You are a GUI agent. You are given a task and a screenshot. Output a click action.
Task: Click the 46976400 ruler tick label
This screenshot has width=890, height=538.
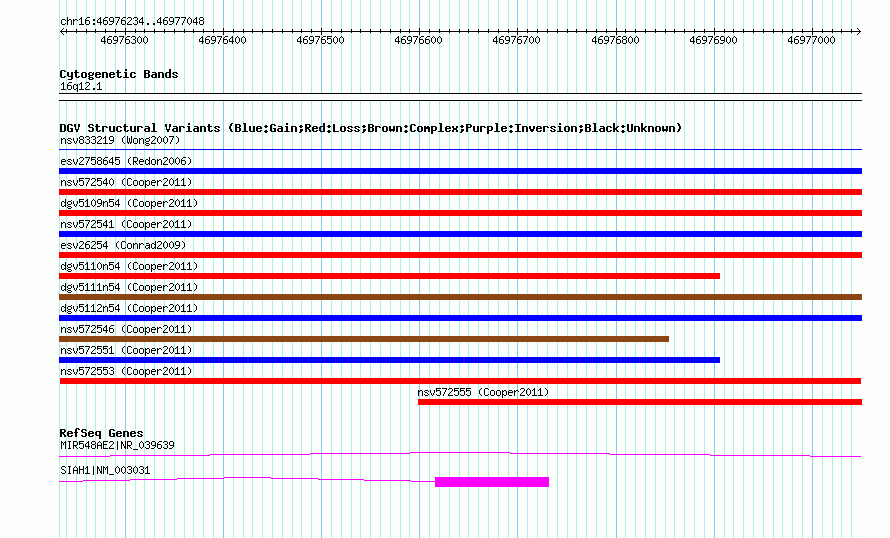[222, 40]
